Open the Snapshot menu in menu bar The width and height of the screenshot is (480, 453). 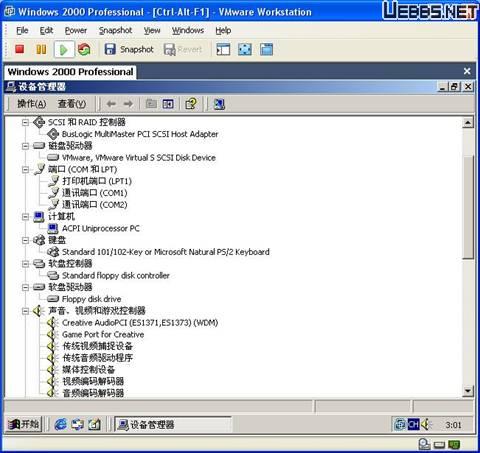click(x=115, y=30)
